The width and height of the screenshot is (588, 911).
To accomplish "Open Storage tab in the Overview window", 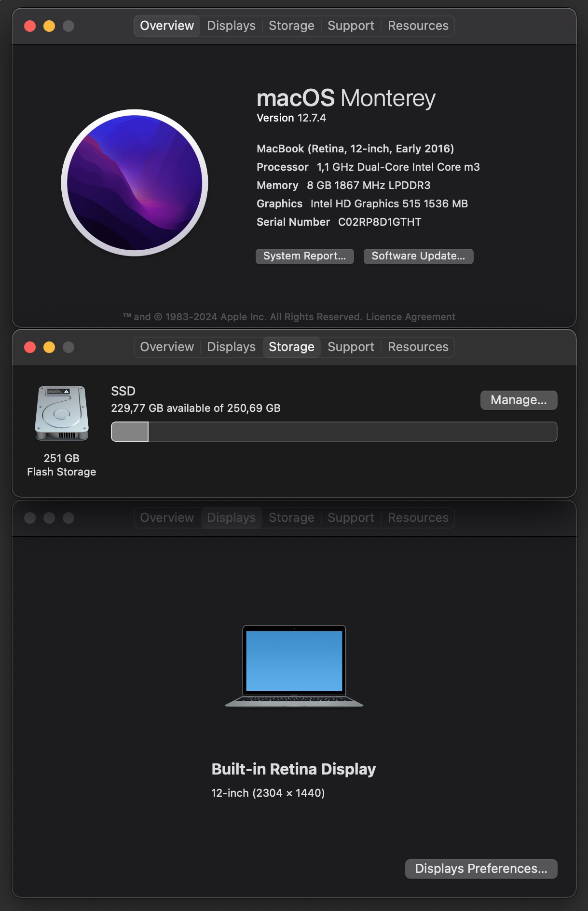I will click(291, 26).
